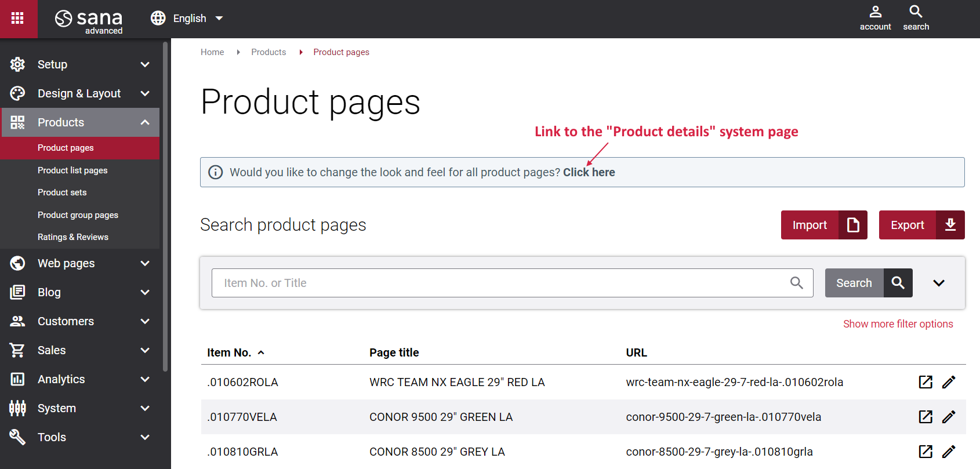Viewport: 980px width, 469px height.
Task: Edit the .010602ROLA product page
Action: pyautogui.click(x=949, y=382)
